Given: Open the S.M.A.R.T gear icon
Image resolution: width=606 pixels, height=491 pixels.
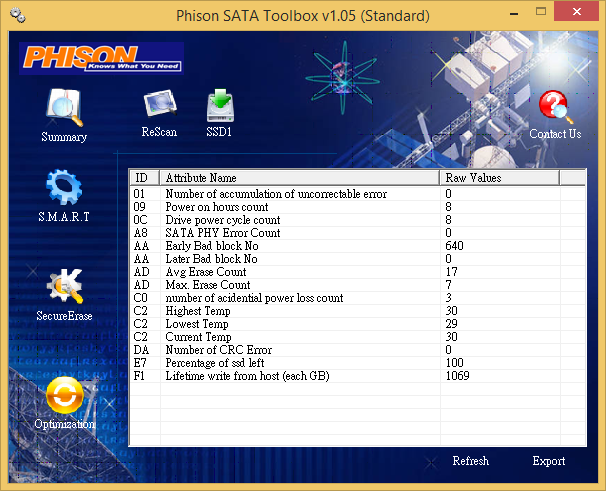Looking at the screenshot, I should coord(64,187).
